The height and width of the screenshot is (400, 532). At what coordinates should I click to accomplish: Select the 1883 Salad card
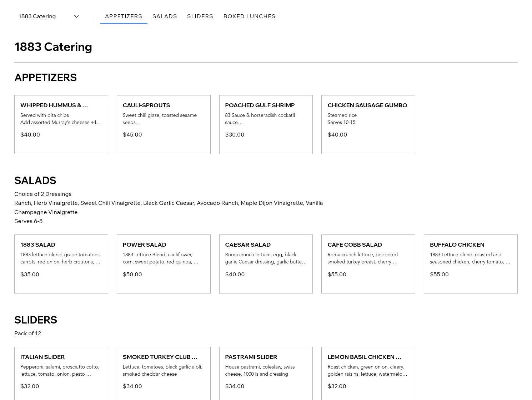[x=61, y=264]
